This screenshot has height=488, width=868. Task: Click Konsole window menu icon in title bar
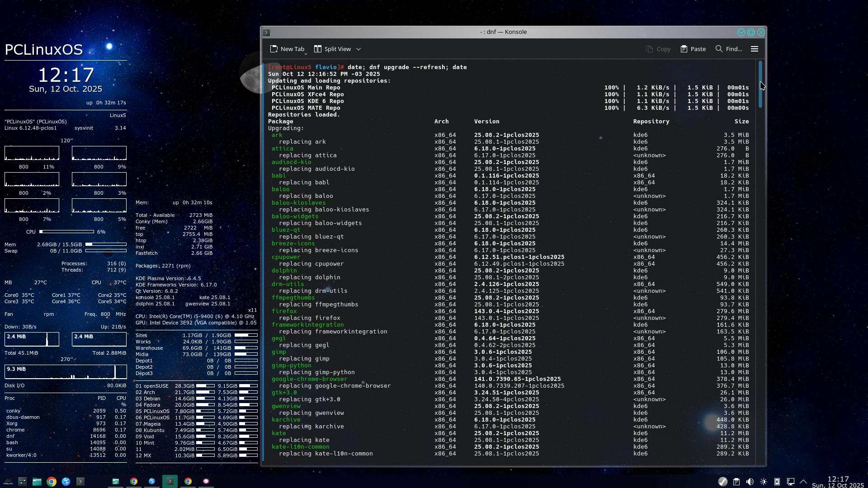pos(267,33)
